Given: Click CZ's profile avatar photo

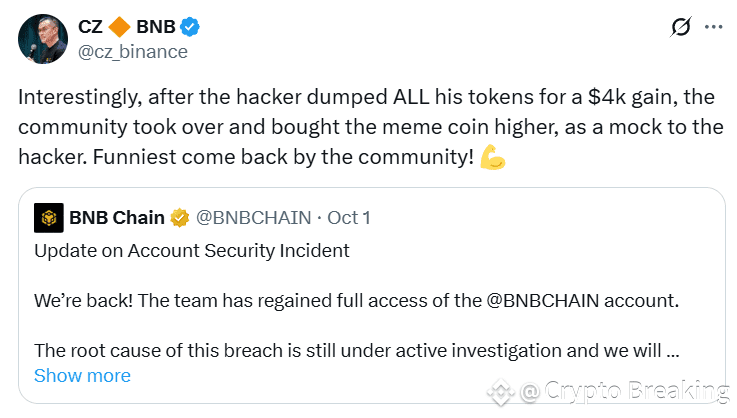Looking at the screenshot, I should coord(42,38).
